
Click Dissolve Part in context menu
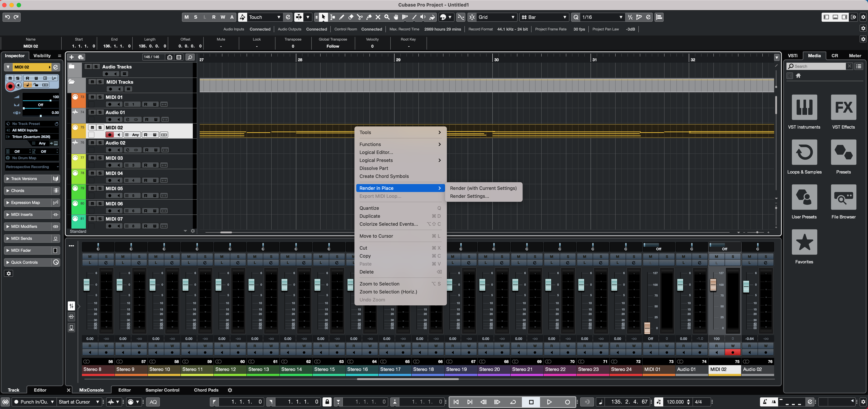(x=373, y=168)
